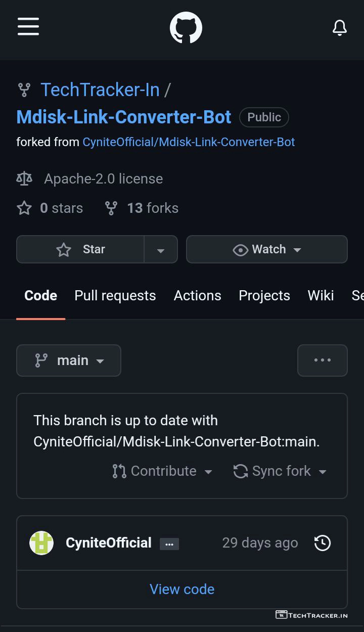
Task: Open the Wiki tab
Action: tap(321, 296)
